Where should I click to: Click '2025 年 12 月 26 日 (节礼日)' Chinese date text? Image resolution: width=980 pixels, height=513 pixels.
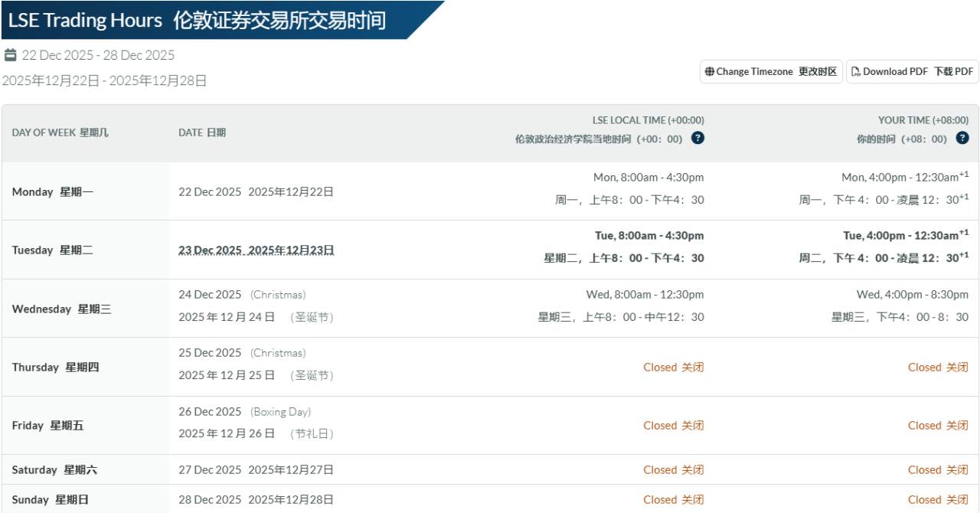coord(256,434)
